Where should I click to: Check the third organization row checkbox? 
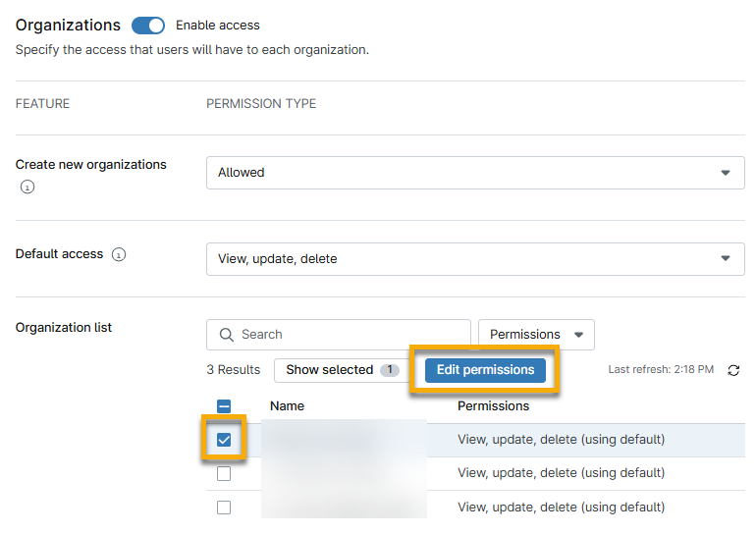coord(224,508)
